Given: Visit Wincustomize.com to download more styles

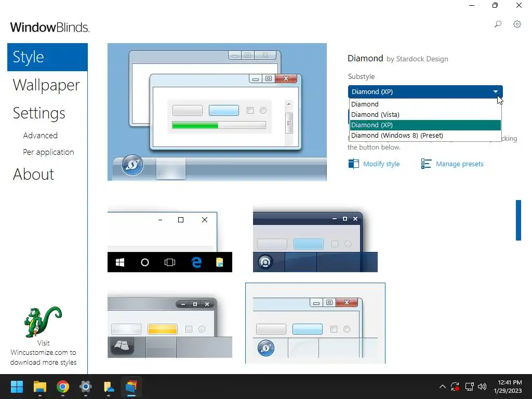Looking at the screenshot, I should click(x=44, y=353).
